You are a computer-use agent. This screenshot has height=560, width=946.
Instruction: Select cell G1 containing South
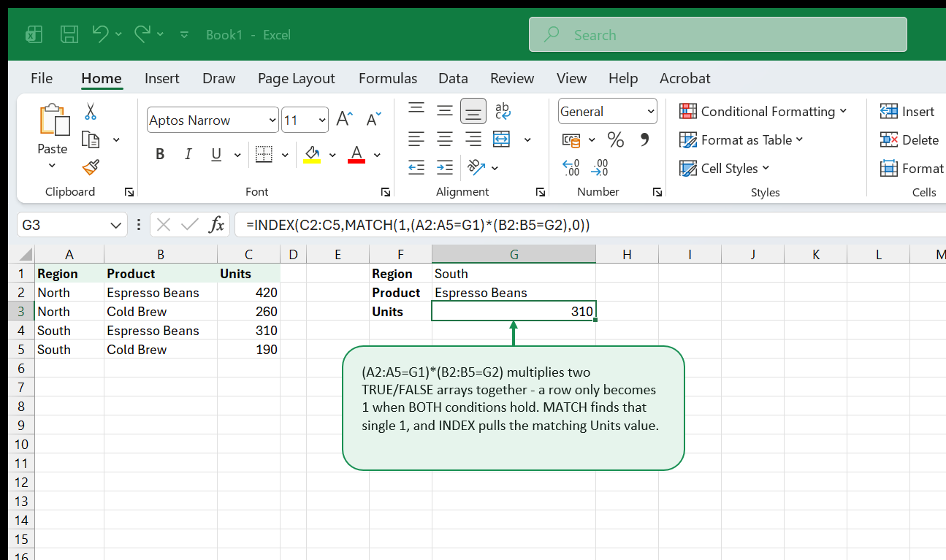coord(514,274)
